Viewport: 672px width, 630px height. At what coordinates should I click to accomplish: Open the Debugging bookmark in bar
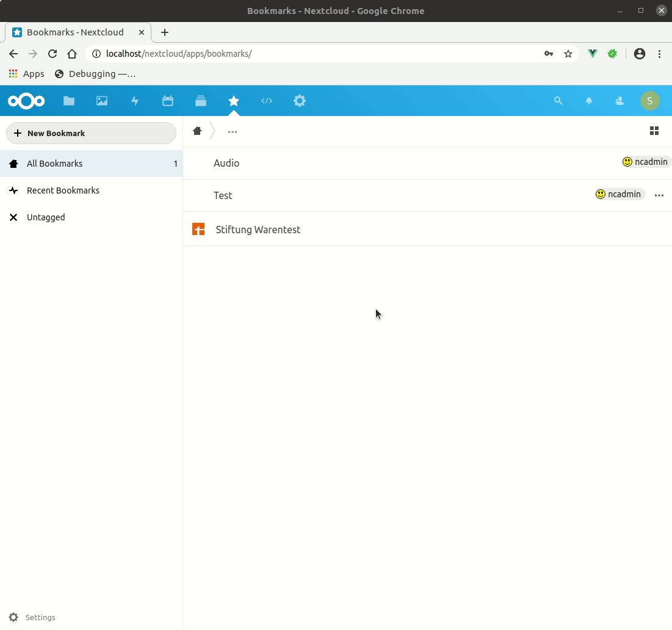click(x=95, y=74)
